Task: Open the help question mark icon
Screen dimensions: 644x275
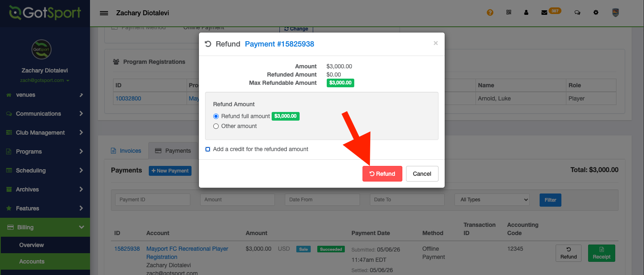Action: 490,13
